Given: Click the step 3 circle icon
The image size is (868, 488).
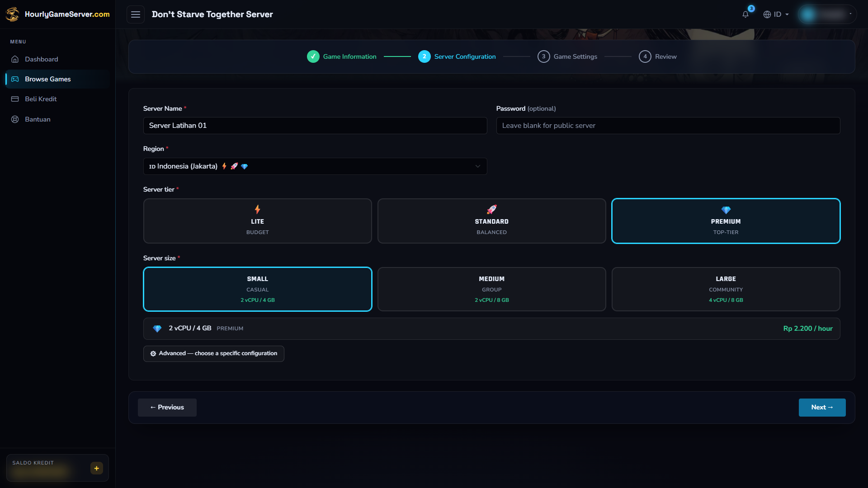Looking at the screenshot, I should click(544, 56).
